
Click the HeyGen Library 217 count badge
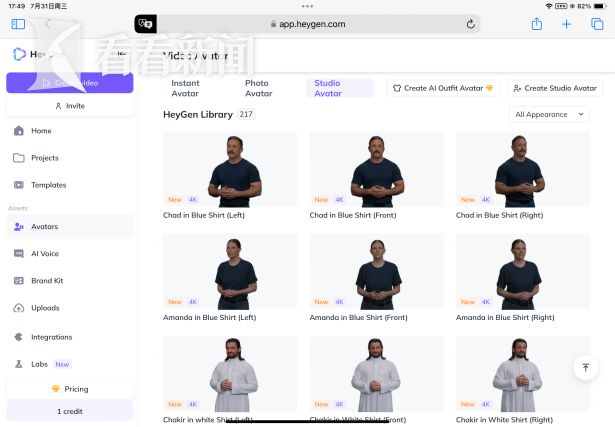(246, 114)
